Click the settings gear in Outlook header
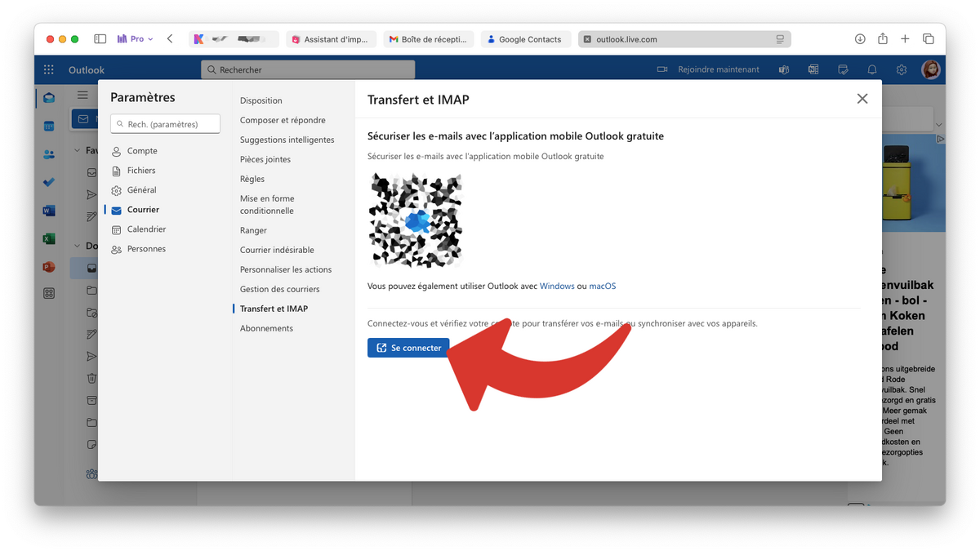This screenshot has width=980, height=551. [902, 69]
